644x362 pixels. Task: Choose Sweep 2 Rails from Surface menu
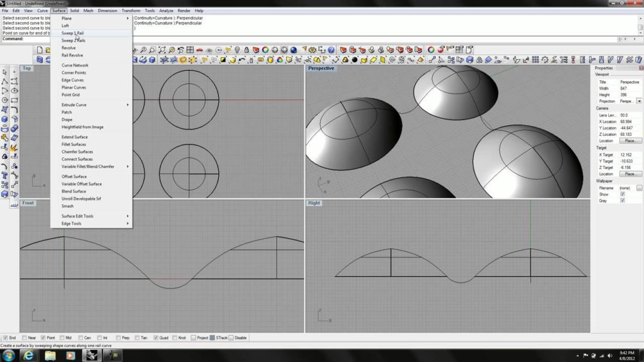coord(73,40)
